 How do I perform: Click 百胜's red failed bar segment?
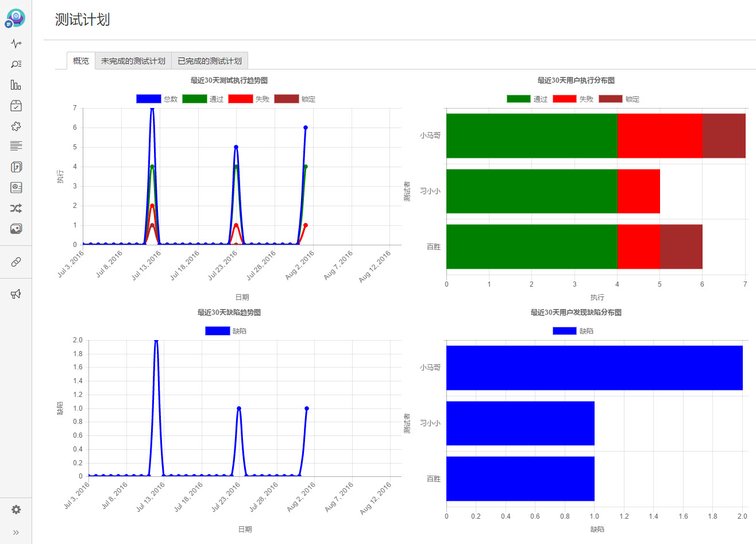[639, 246]
